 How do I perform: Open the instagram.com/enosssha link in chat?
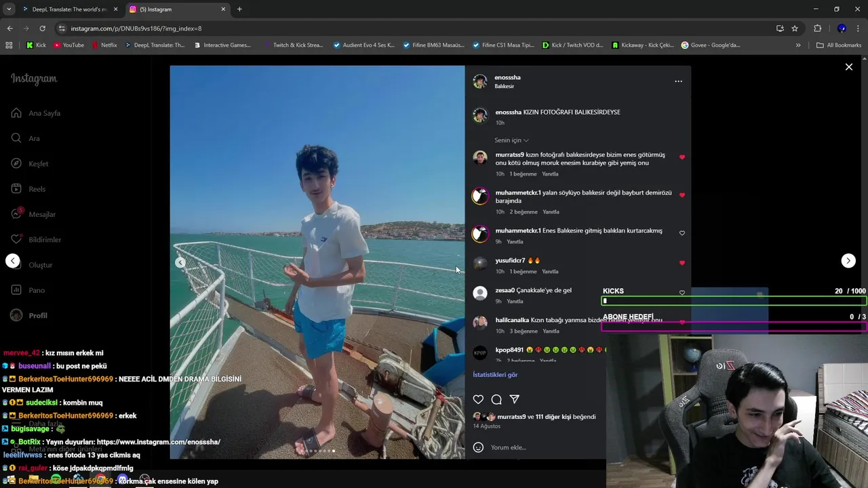click(x=159, y=442)
